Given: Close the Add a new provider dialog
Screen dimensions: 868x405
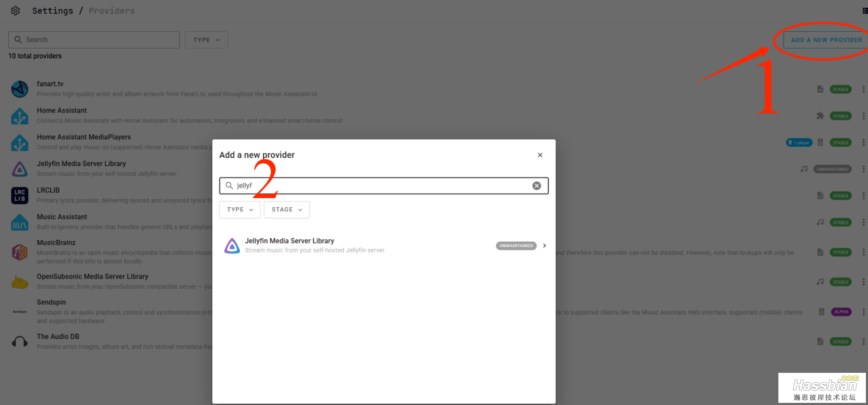Looking at the screenshot, I should [540, 155].
